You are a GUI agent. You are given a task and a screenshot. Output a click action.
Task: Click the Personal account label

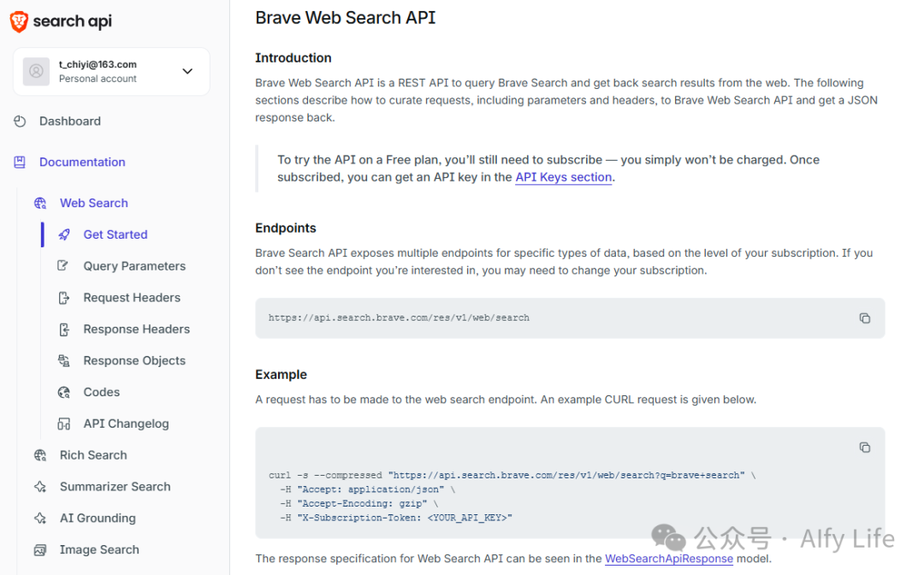coord(98,79)
